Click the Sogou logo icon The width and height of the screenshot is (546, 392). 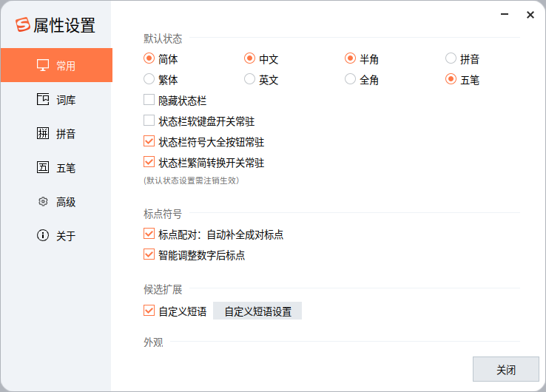[23, 25]
